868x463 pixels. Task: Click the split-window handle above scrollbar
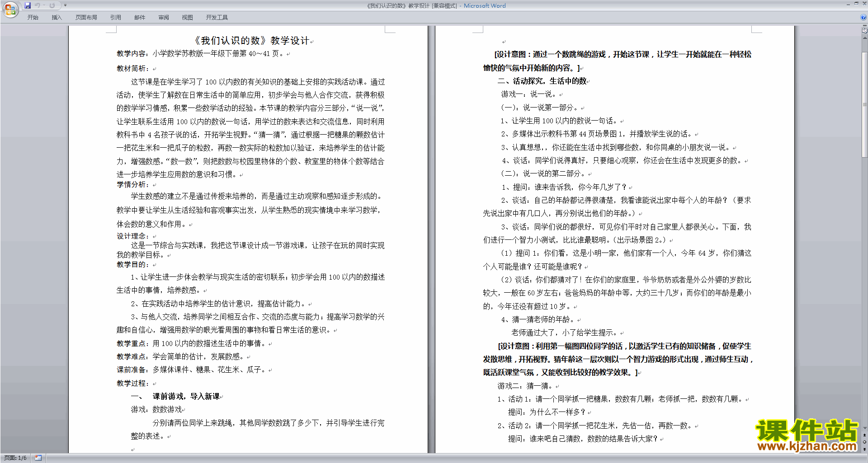[x=865, y=26]
